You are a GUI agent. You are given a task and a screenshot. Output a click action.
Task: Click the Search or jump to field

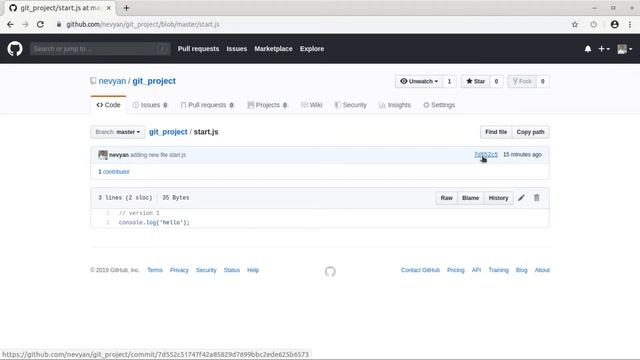(x=100, y=49)
